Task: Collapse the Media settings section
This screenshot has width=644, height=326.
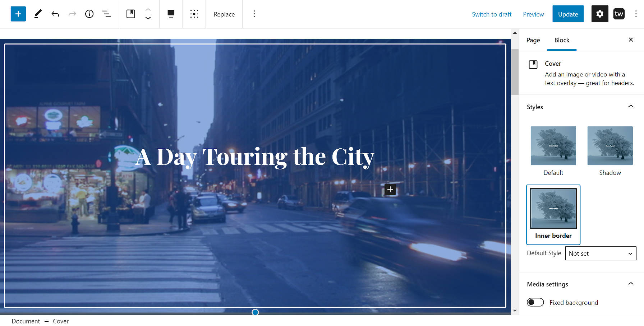Action: (631, 284)
